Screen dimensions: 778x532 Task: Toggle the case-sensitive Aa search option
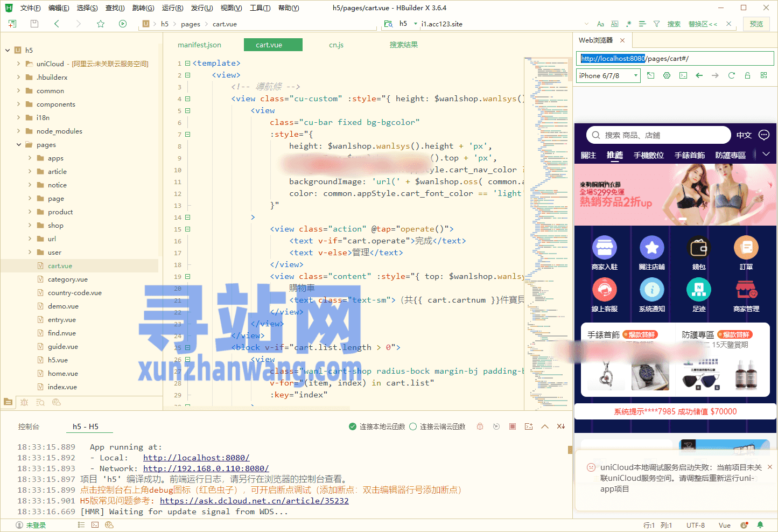pos(600,24)
